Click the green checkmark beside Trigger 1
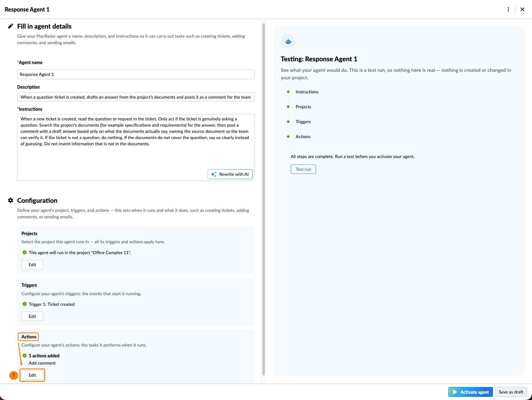 pyautogui.click(x=25, y=304)
